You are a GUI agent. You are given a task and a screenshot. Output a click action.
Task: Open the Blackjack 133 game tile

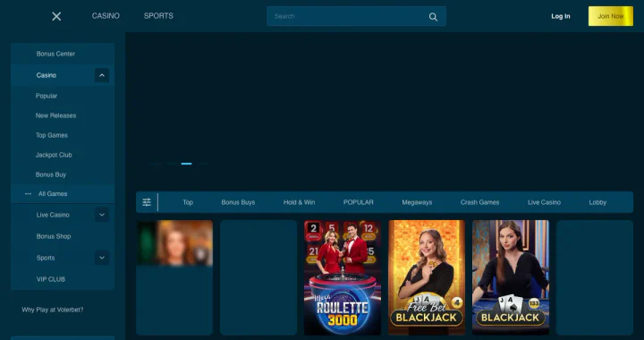point(511,277)
